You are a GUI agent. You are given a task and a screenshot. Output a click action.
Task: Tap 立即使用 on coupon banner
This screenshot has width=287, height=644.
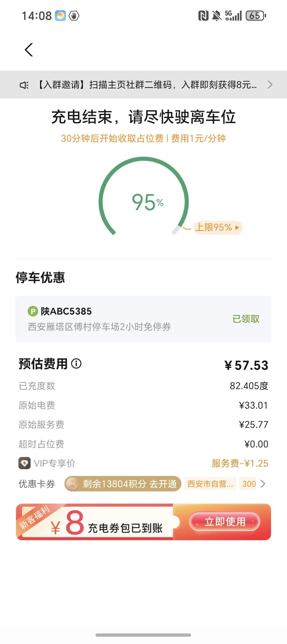click(x=224, y=521)
